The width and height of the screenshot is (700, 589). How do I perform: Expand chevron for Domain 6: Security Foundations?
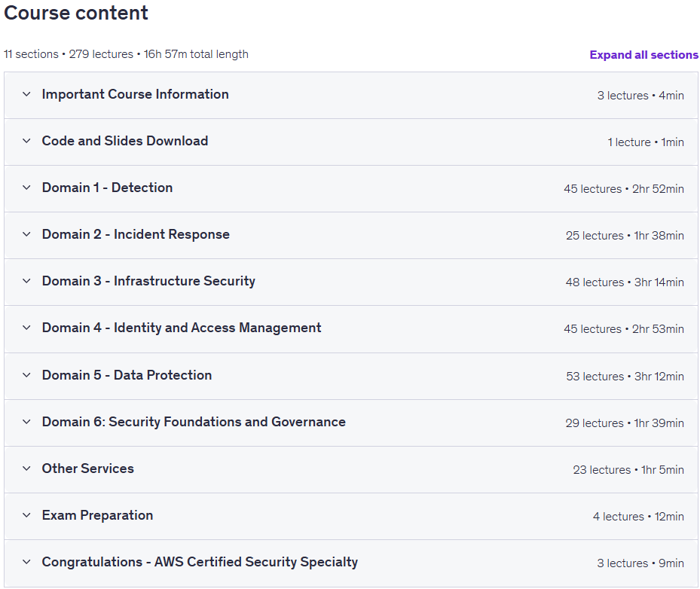click(27, 422)
